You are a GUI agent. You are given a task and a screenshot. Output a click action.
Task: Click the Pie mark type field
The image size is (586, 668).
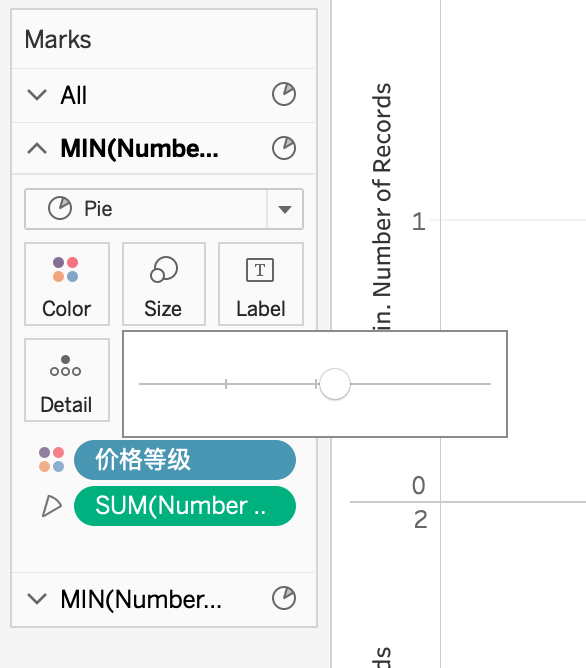tap(164, 209)
